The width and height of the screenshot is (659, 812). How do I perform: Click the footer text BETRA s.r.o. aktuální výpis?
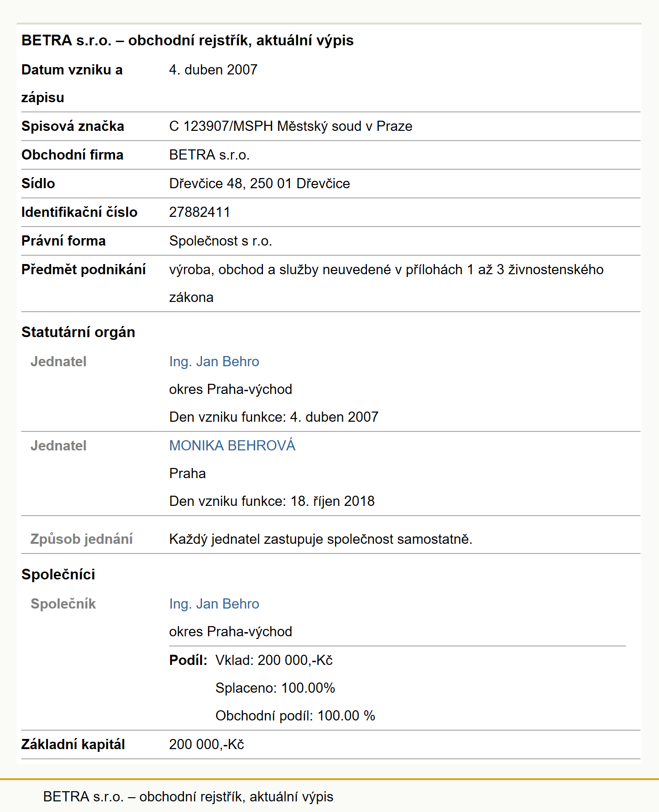[188, 796]
